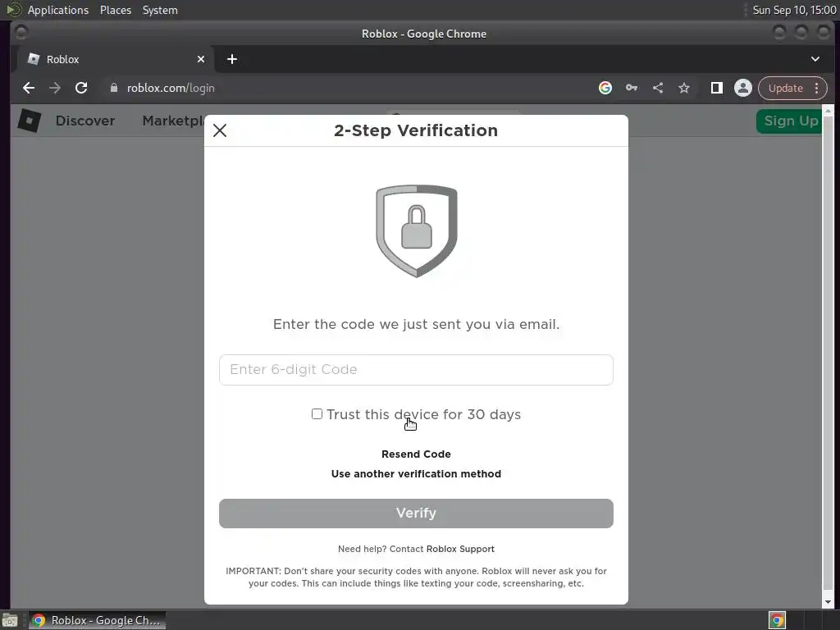The width and height of the screenshot is (840, 630).
Task: Choose Use another verification method
Action: [416, 473]
